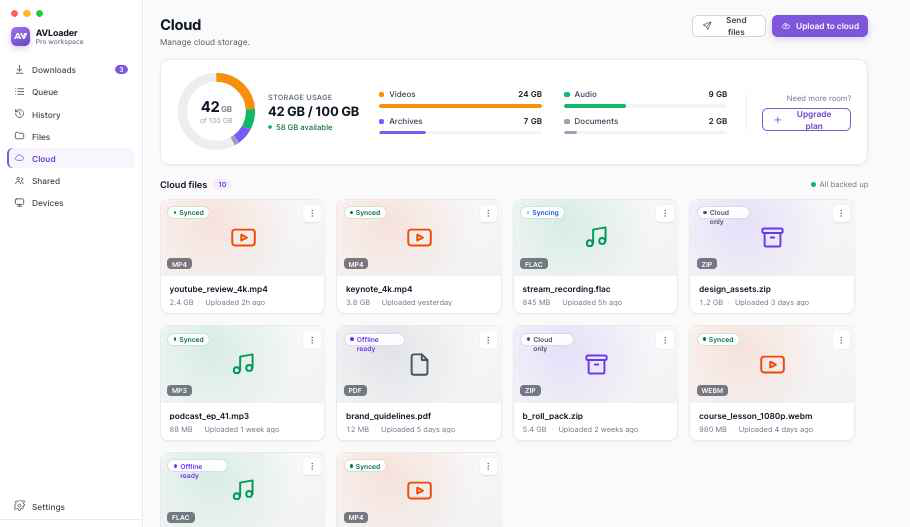Image resolution: width=910 pixels, height=527 pixels.
Task: Open more options for design_assets.zip
Action: pyautogui.click(x=841, y=214)
